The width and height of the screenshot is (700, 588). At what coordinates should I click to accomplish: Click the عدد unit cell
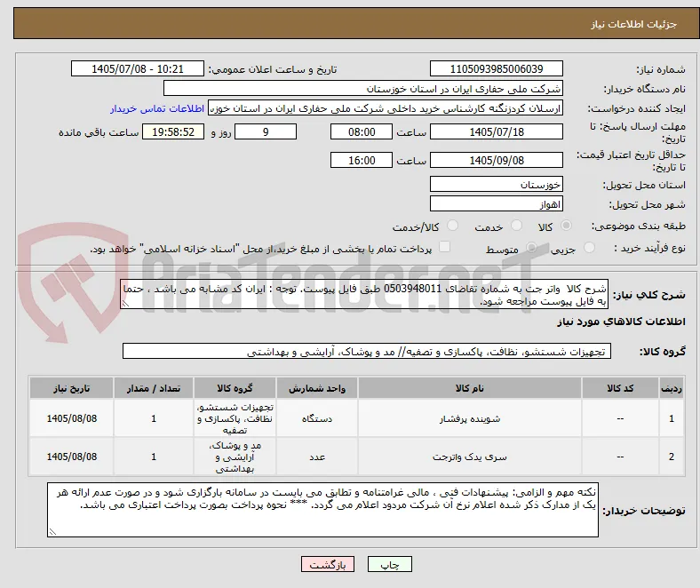click(x=317, y=457)
